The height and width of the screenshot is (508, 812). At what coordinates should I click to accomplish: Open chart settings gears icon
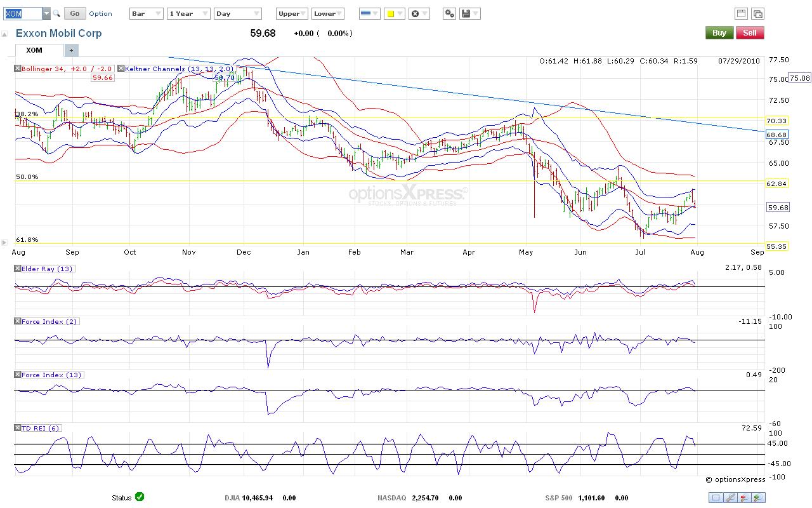click(449, 13)
